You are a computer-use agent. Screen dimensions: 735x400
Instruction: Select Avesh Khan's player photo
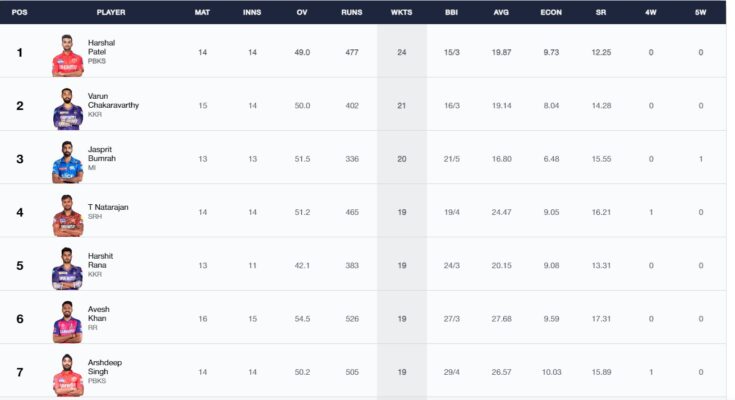tap(68, 322)
